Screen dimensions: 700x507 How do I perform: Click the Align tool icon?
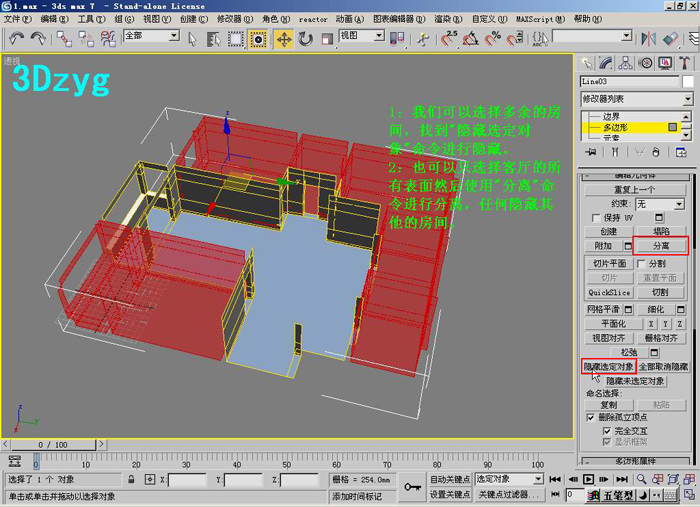[x=670, y=39]
